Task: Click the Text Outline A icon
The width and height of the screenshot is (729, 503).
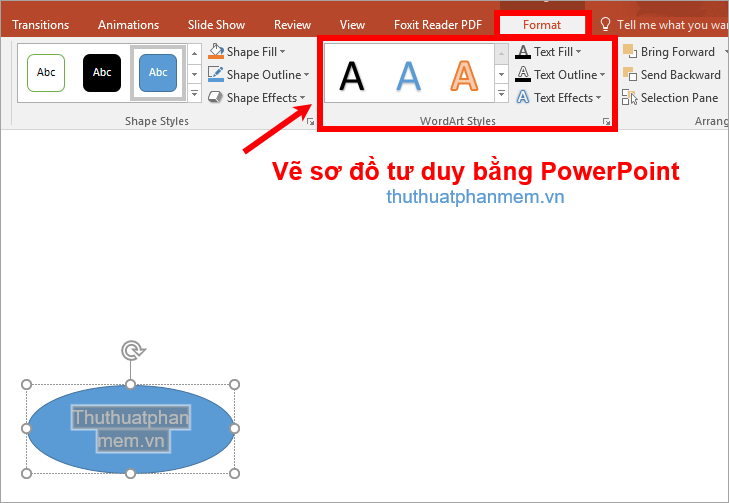Action: (x=523, y=74)
